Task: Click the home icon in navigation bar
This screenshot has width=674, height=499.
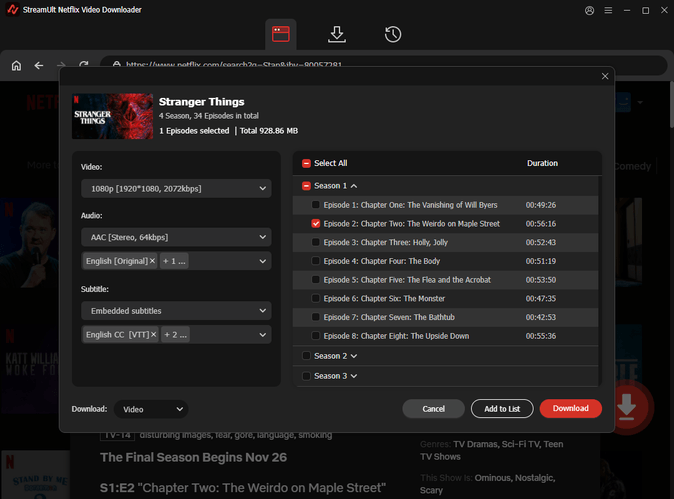Action: click(16, 65)
